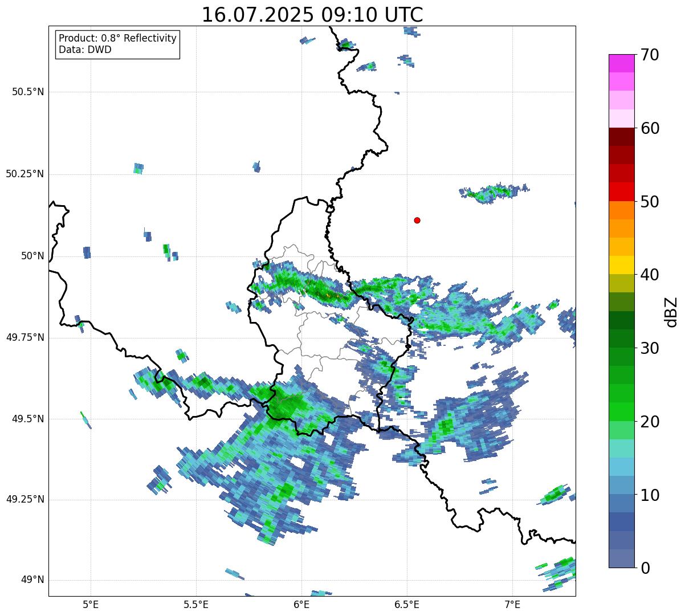Viewport: 685px width, 616px height.
Task: Click the orange colorbar segment below 50
Action: click(x=622, y=210)
